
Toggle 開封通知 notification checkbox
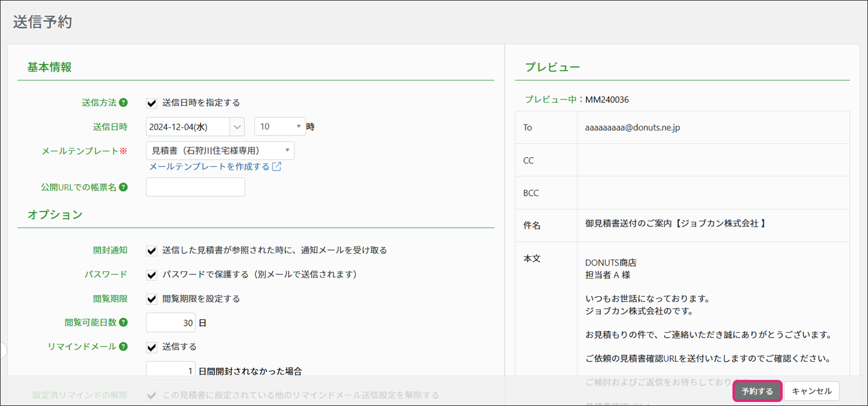click(152, 250)
